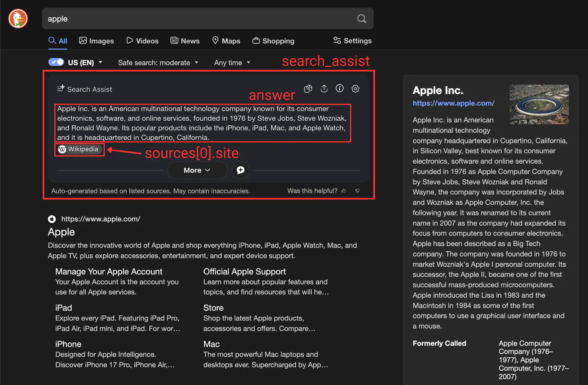
Task: Click the Auto-generated based on listed sources notice
Action: tap(151, 191)
